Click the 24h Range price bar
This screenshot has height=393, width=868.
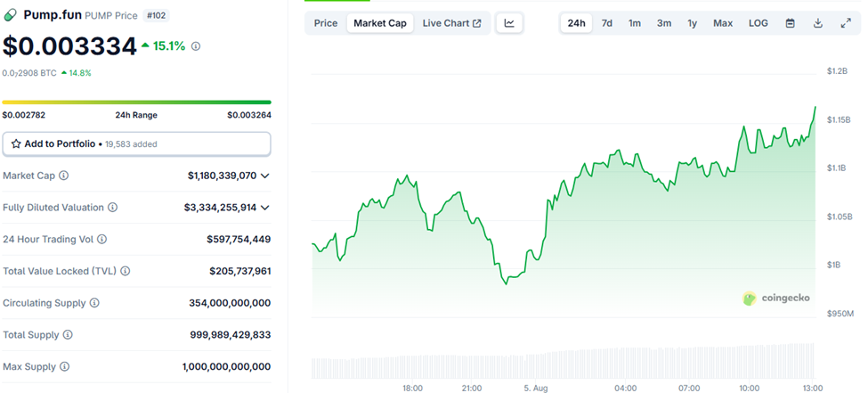(136, 102)
